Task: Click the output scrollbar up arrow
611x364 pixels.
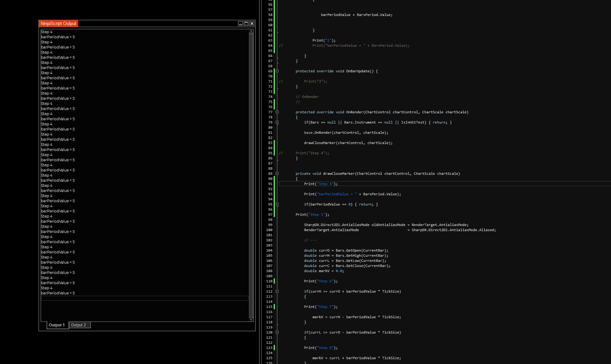Action: 251,31
